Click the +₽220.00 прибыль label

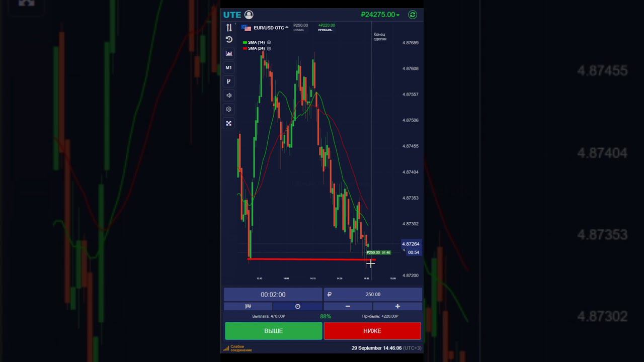point(327,27)
